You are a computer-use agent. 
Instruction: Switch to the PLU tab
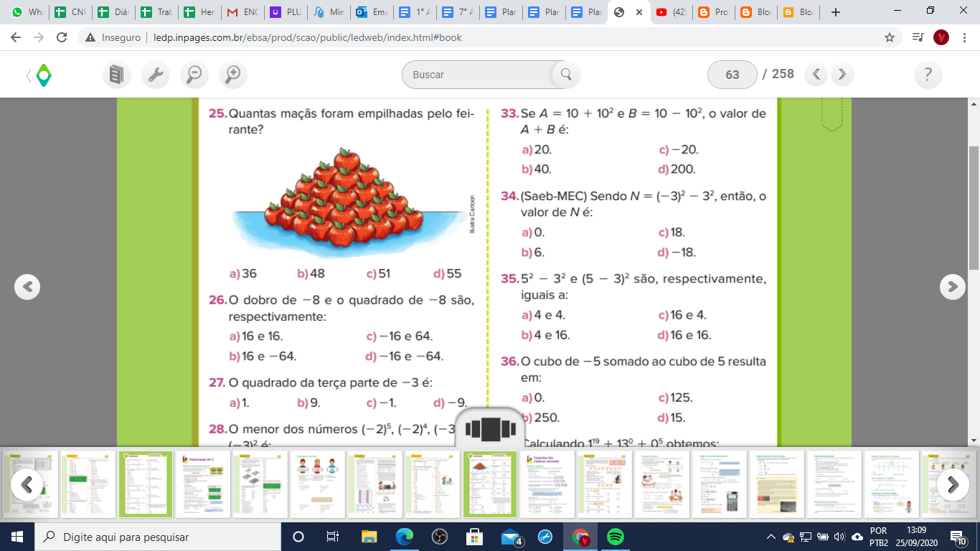286,12
